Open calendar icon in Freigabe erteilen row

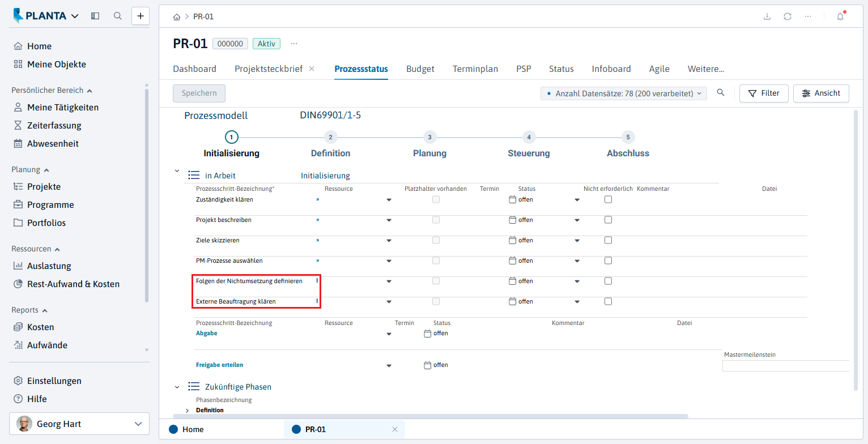click(428, 365)
